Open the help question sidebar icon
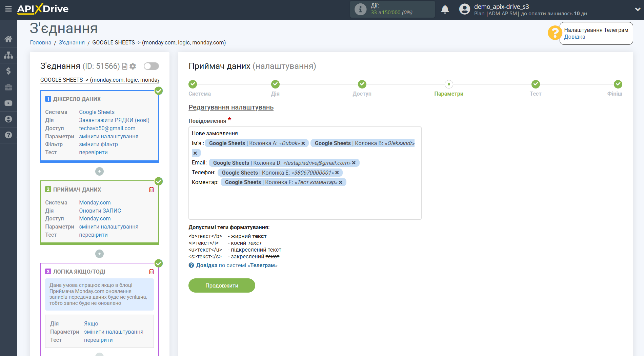Viewport: 644px width, 356px height. (x=8, y=135)
